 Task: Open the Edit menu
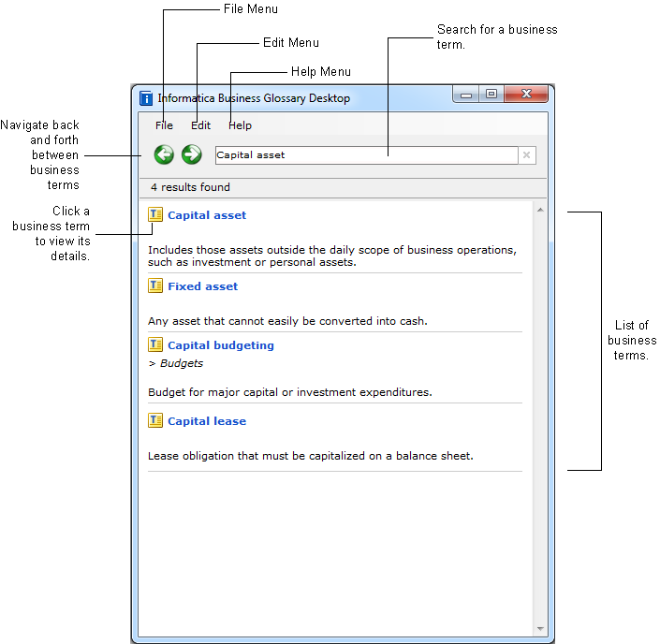pyautogui.click(x=200, y=125)
